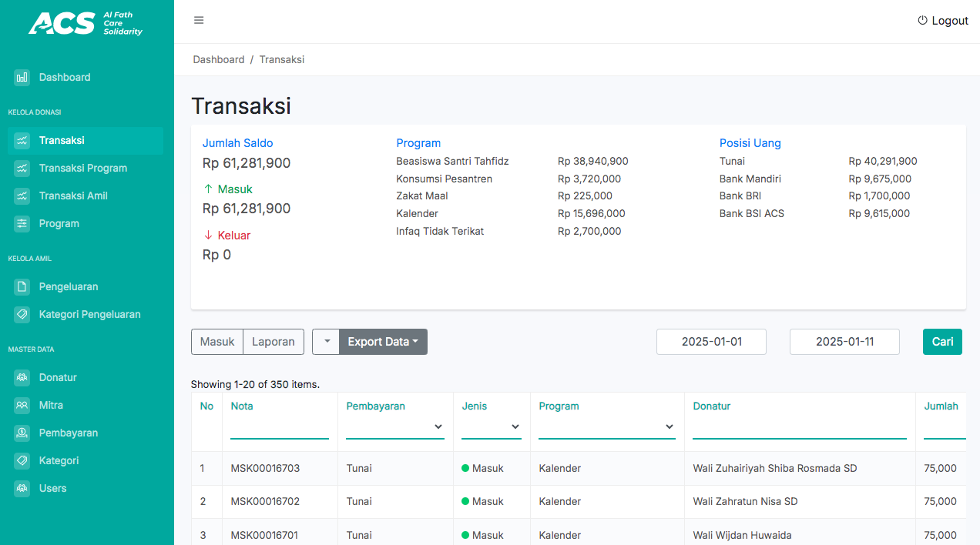
Task: Click the Donatur people icon
Action: 22,377
